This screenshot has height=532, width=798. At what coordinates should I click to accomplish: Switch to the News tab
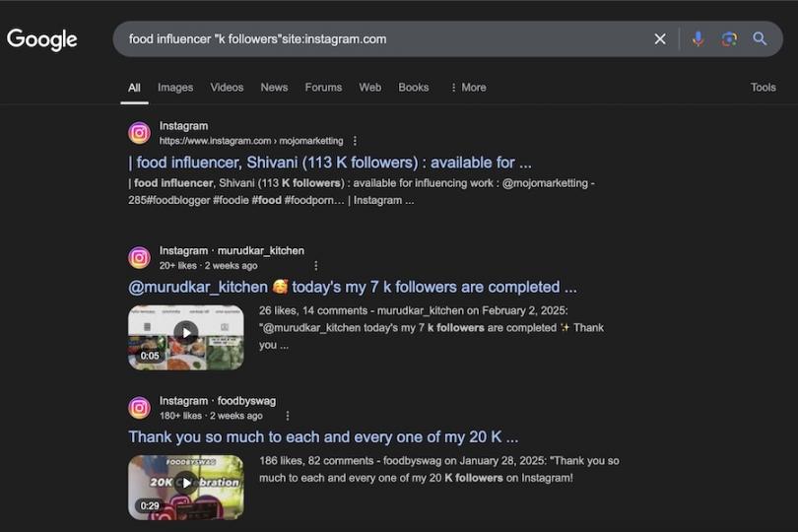[274, 88]
